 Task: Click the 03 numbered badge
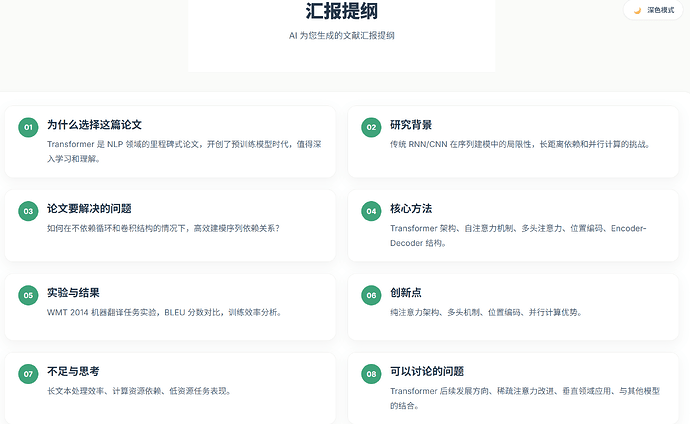point(28,211)
